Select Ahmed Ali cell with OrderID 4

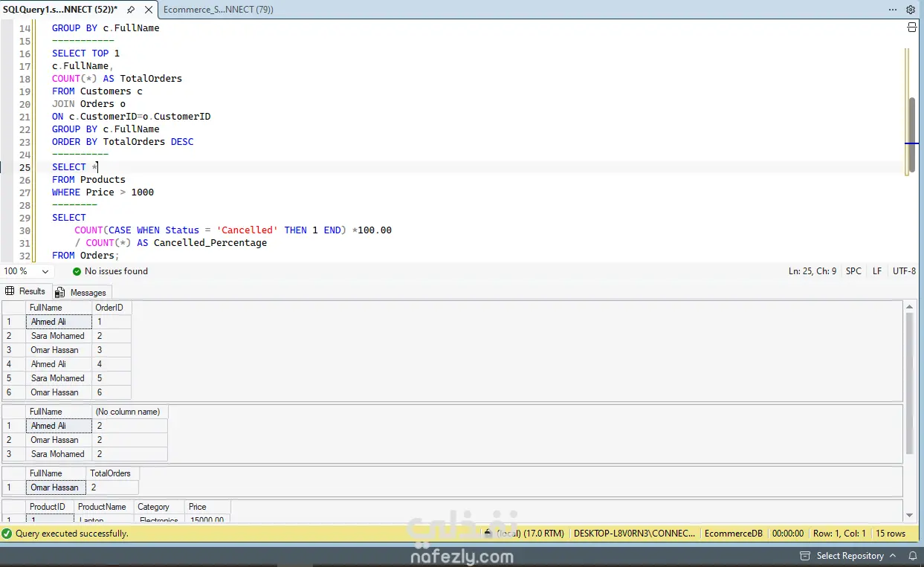(x=59, y=364)
